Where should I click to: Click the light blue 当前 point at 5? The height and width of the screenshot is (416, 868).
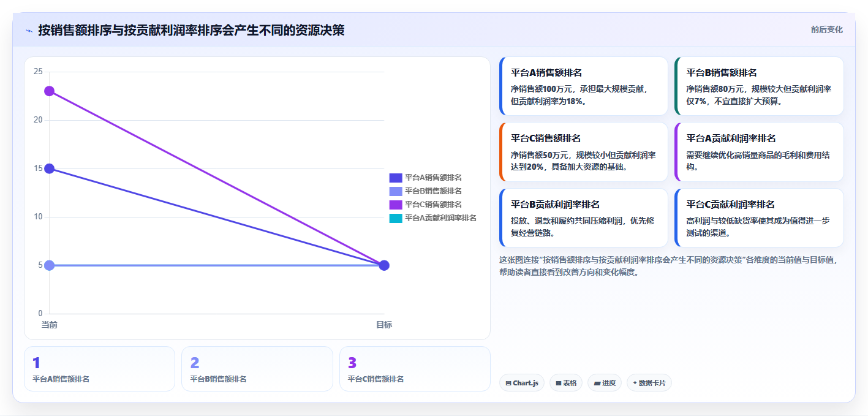[49, 265]
